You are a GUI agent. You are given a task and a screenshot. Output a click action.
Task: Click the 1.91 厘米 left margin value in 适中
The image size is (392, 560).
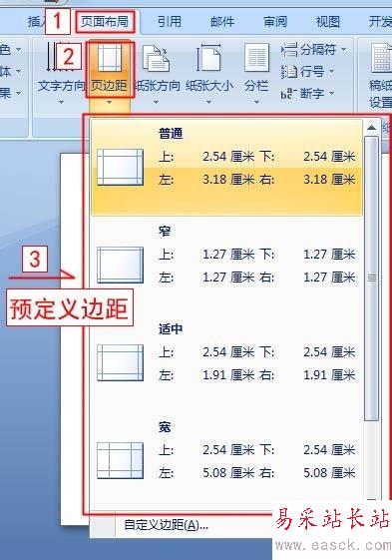coord(228,375)
